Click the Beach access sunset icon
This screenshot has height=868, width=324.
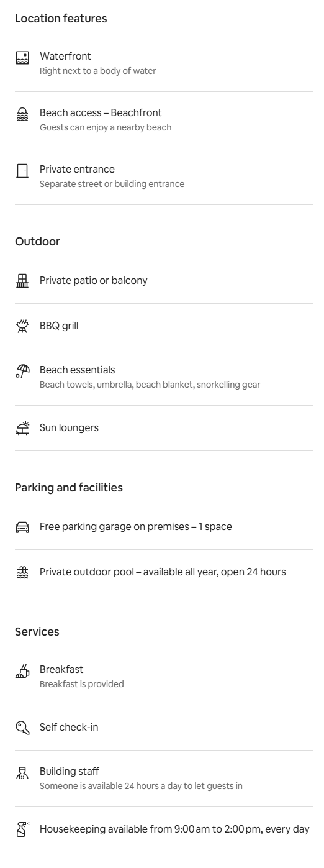coord(22,114)
